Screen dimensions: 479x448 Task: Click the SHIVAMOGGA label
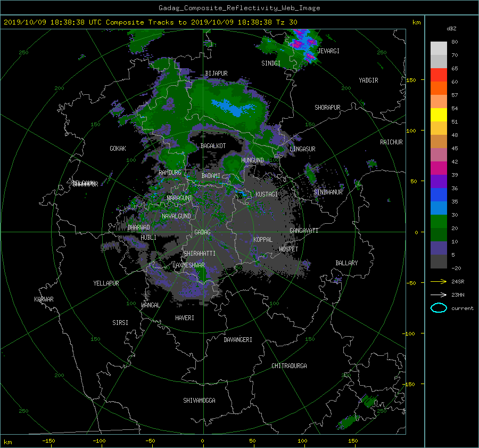coord(199,401)
